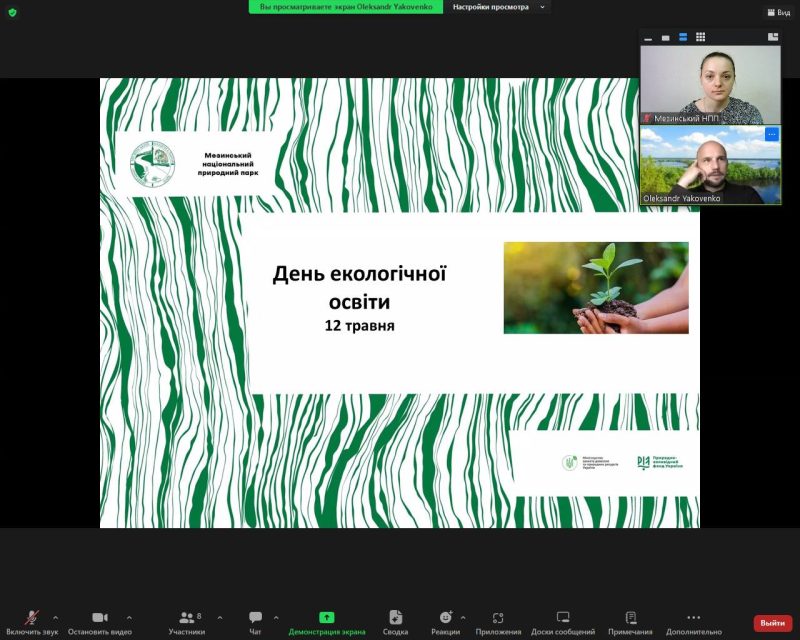Click the three-dot menu on Oleksandr's video
Screen dimensions: 800x640
[x=771, y=134]
